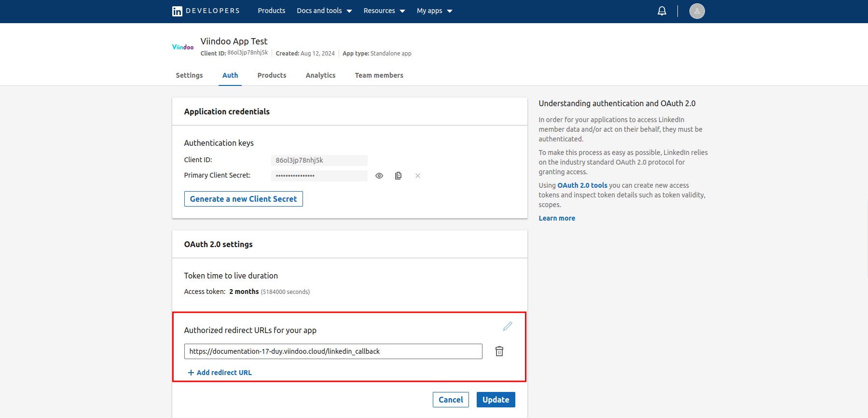Edit redirect URLs with pencil icon
868x418 pixels.
coord(508,326)
